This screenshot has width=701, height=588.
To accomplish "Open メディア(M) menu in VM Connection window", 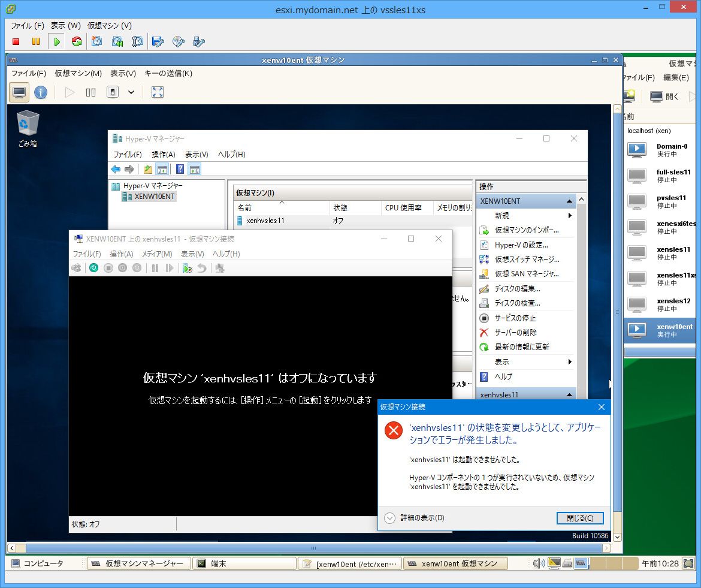I will click(x=157, y=254).
